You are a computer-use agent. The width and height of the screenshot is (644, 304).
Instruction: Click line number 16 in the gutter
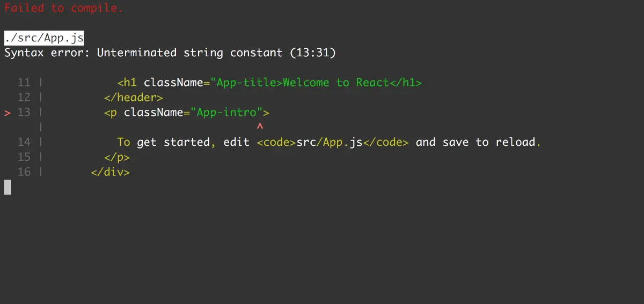coord(24,172)
